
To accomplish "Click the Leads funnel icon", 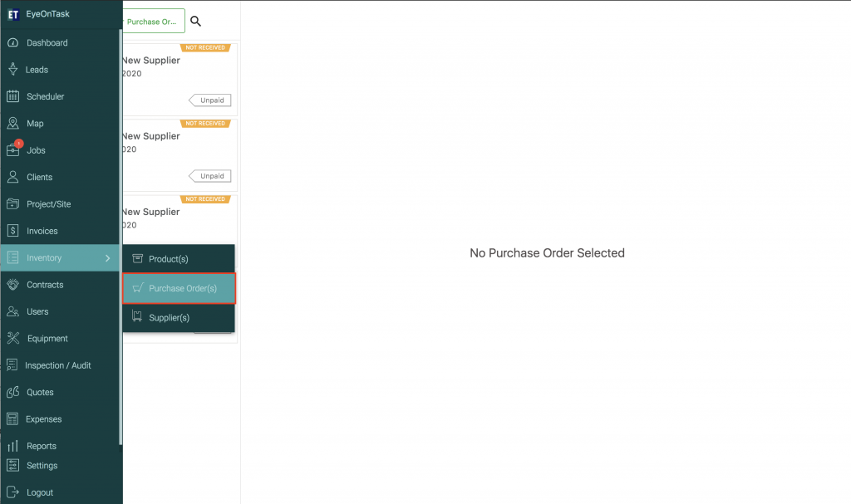I will tap(13, 70).
